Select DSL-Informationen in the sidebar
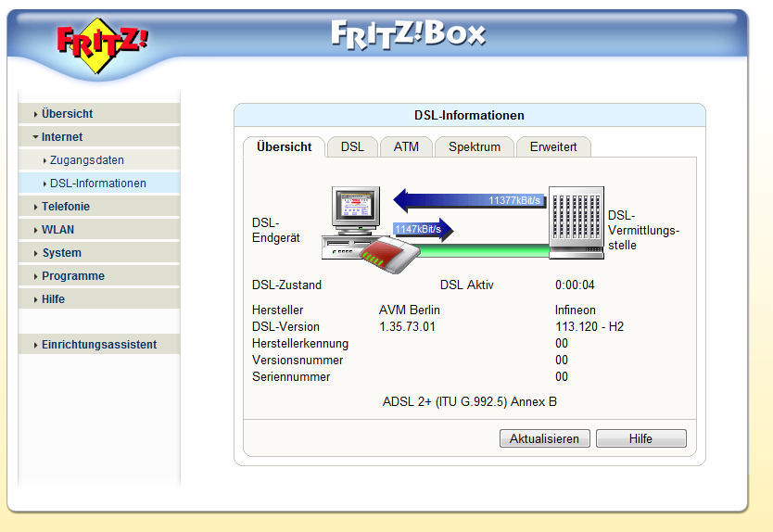Screen dimensions: 773x532 (x=99, y=184)
